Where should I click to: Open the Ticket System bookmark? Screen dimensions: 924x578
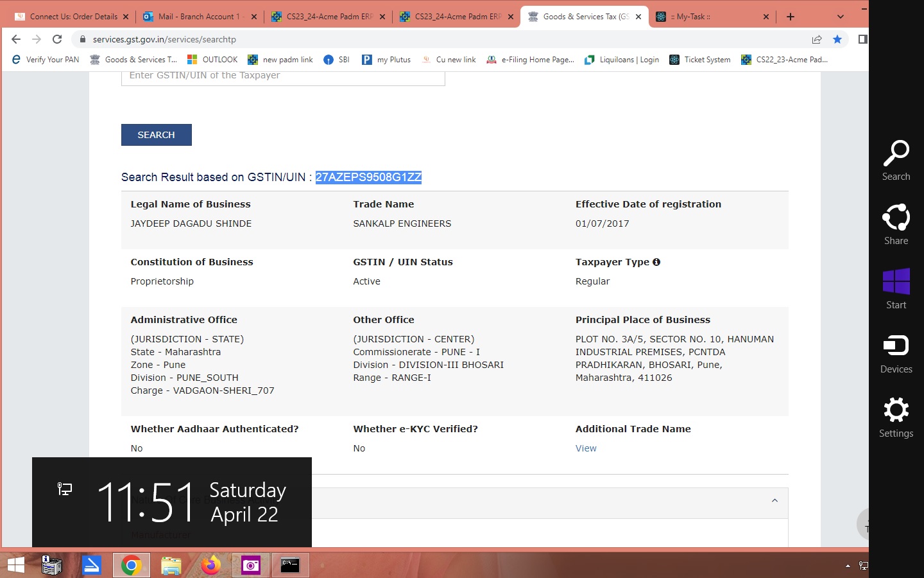(x=700, y=60)
